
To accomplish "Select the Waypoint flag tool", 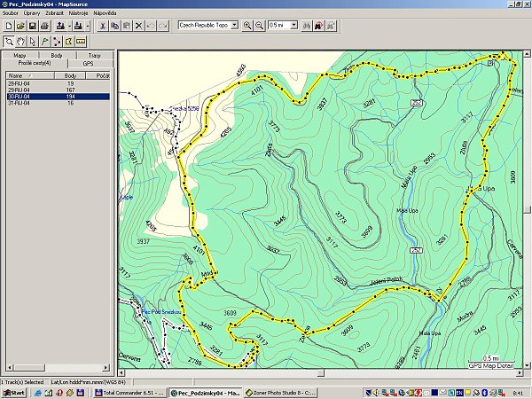I will (44, 42).
